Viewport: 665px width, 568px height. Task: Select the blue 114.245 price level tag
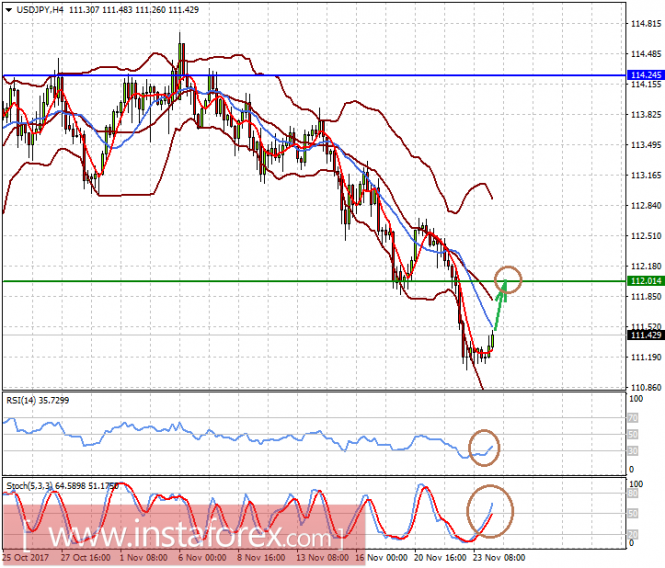(x=643, y=75)
